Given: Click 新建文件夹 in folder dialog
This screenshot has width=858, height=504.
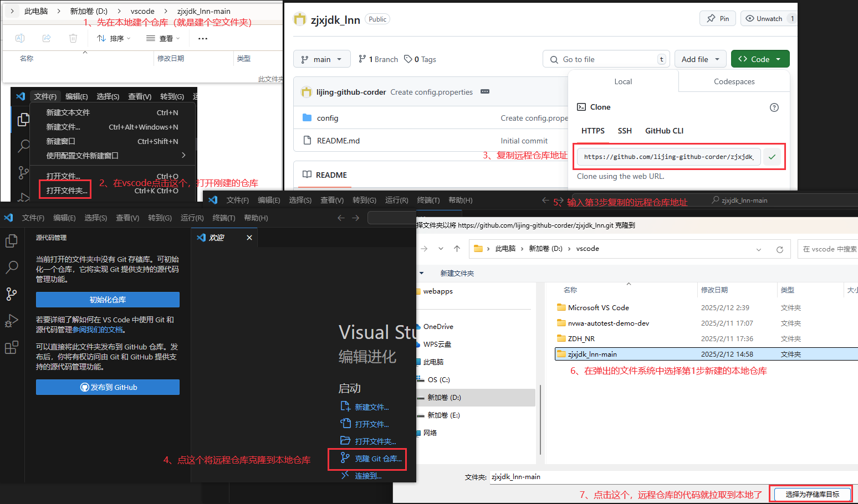Looking at the screenshot, I should tap(457, 273).
